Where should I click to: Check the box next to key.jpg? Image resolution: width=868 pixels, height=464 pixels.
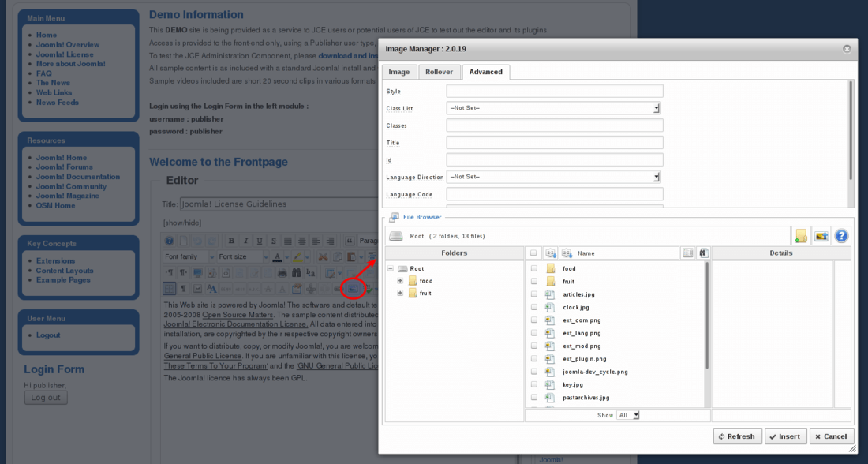tap(533, 384)
